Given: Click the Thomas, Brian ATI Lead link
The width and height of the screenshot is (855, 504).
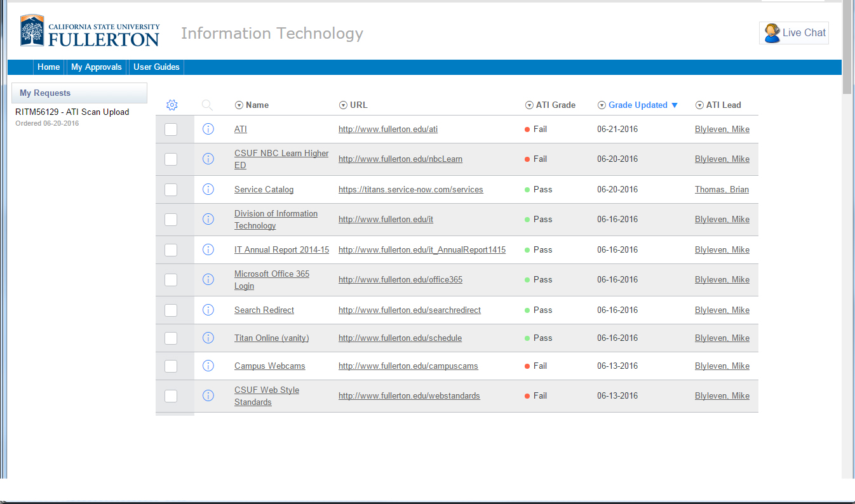Looking at the screenshot, I should click(x=722, y=190).
